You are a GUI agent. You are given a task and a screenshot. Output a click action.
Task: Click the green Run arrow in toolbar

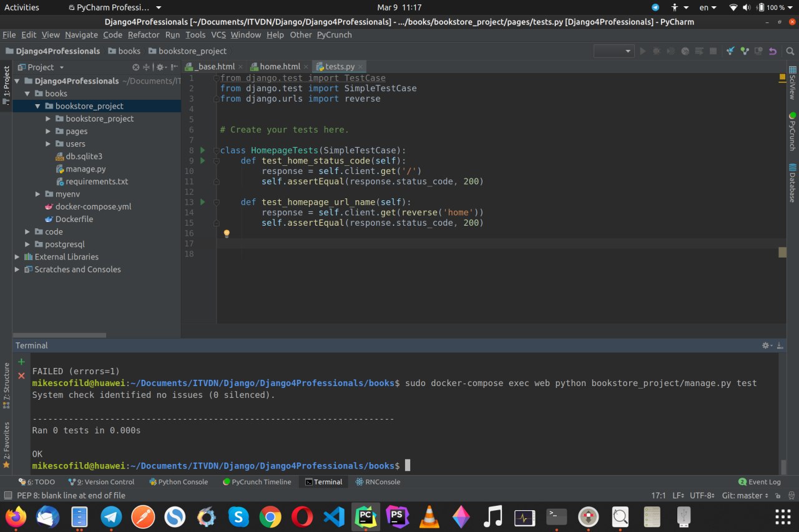click(x=643, y=51)
